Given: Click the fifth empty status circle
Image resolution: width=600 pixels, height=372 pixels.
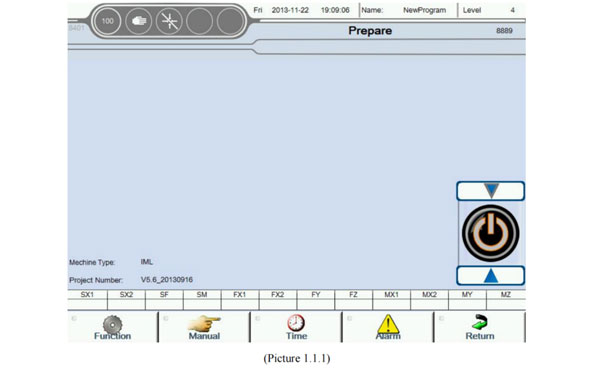Looking at the screenshot, I should 230,21.
